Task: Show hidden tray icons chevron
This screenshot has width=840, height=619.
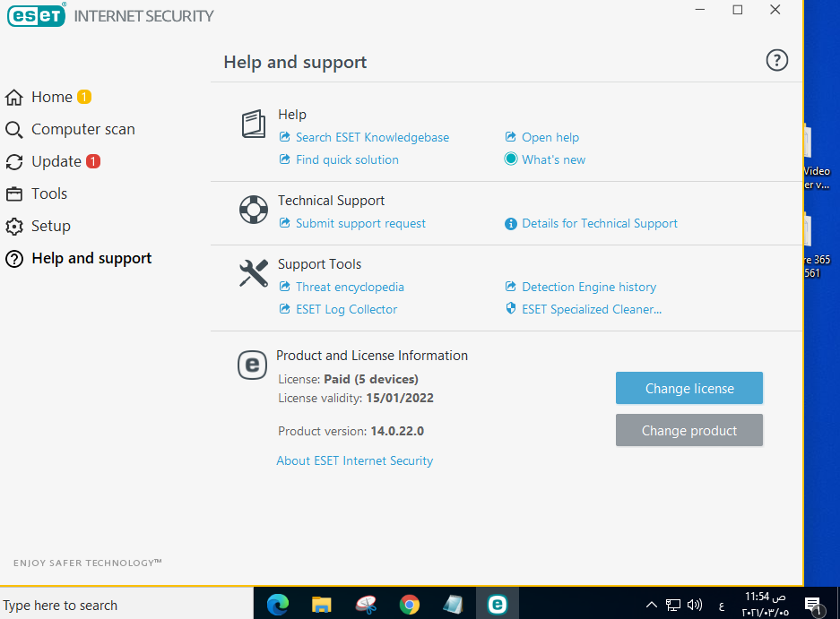Action: point(652,605)
